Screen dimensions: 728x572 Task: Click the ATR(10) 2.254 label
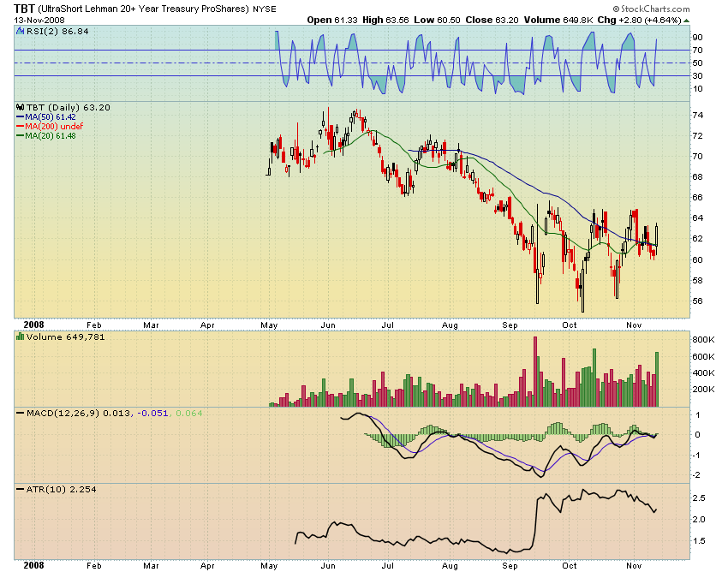pos(62,489)
